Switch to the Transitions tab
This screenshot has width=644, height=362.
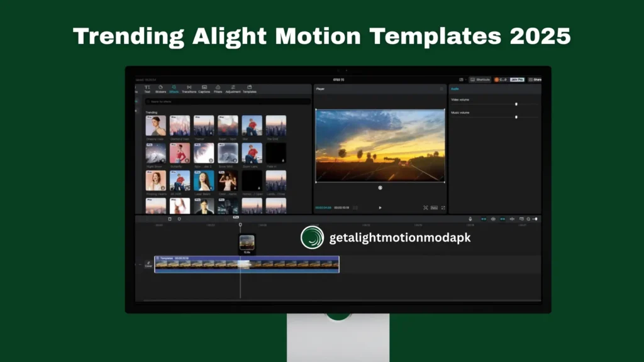189,89
